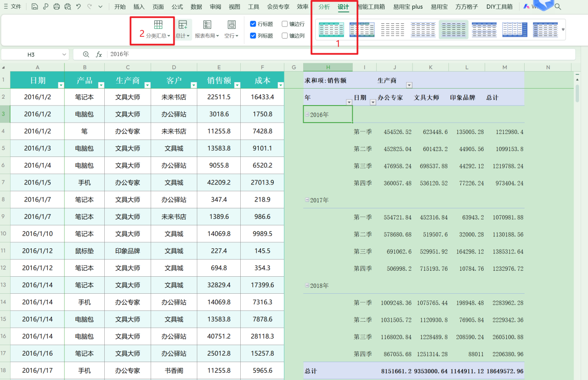Open the quick access toolbar more dropdown
This screenshot has width=588, height=380.
pyautogui.click(x=100, y=6)
